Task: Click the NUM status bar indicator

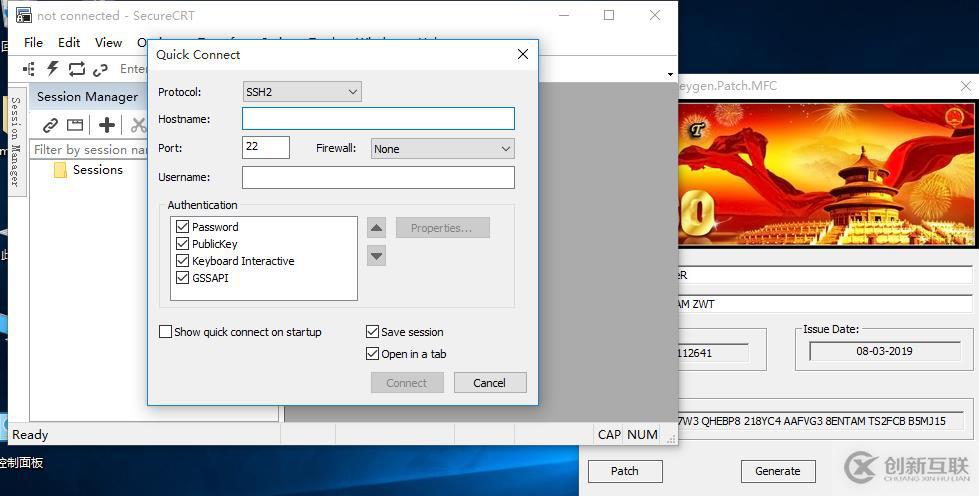Action: click(642, 434)
